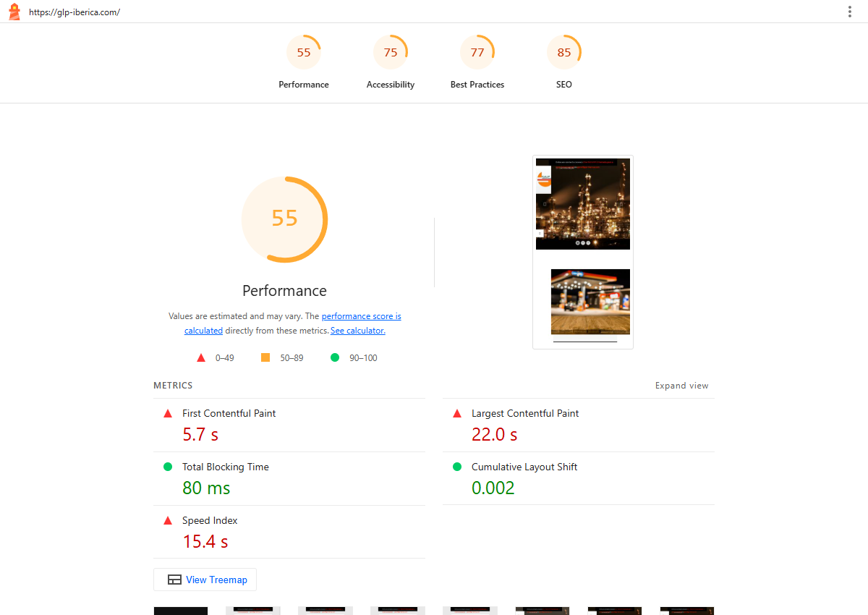The image size is (868, 615).
Task: Open the 'See calculator.' link
Action: pos(358,331)
